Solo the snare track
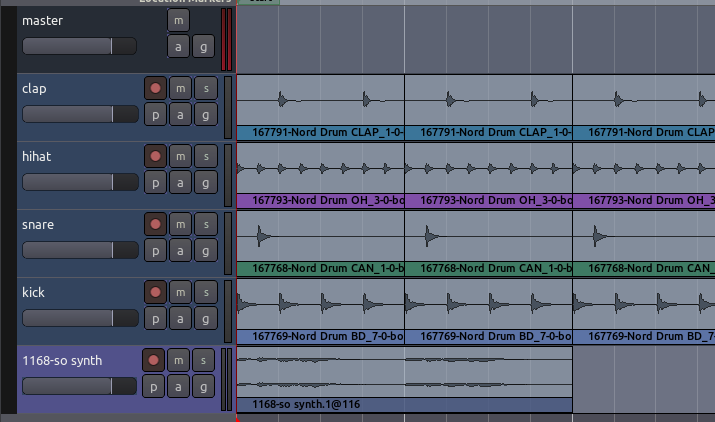 pos(206,224)
